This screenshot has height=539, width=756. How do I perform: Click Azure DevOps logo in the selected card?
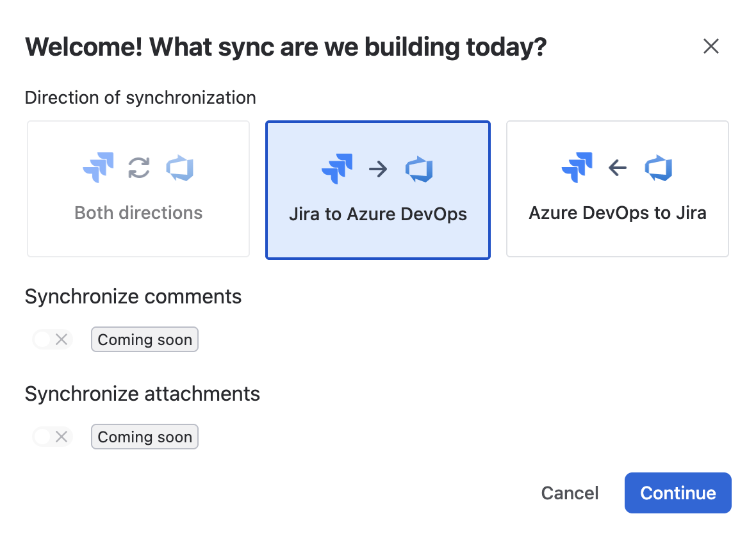419,169
